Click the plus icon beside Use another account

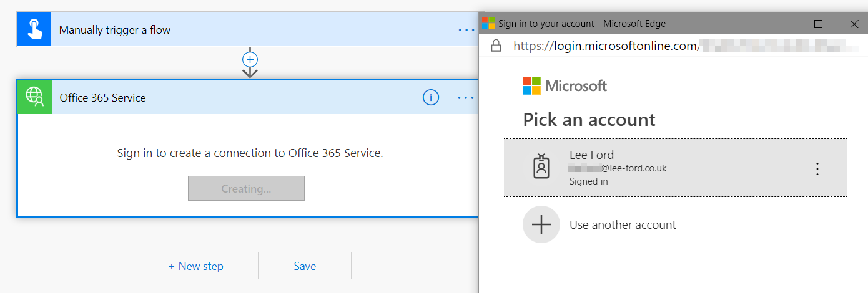point(541,224)
